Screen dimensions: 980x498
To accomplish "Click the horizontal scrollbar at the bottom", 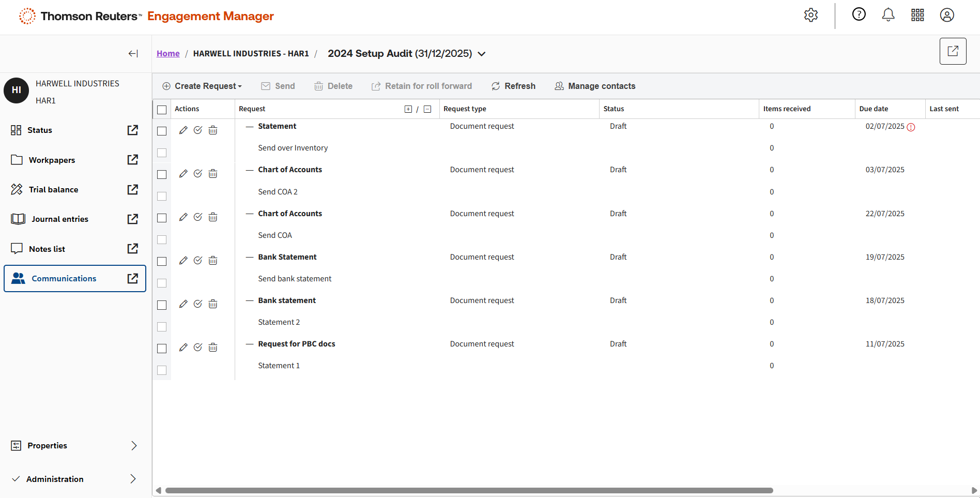I will pos(469,490).
